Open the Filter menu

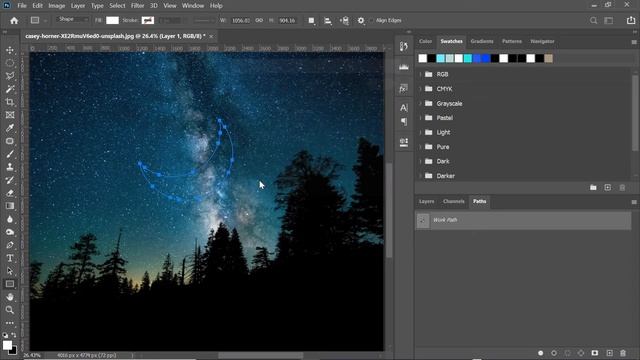(138, 6)
